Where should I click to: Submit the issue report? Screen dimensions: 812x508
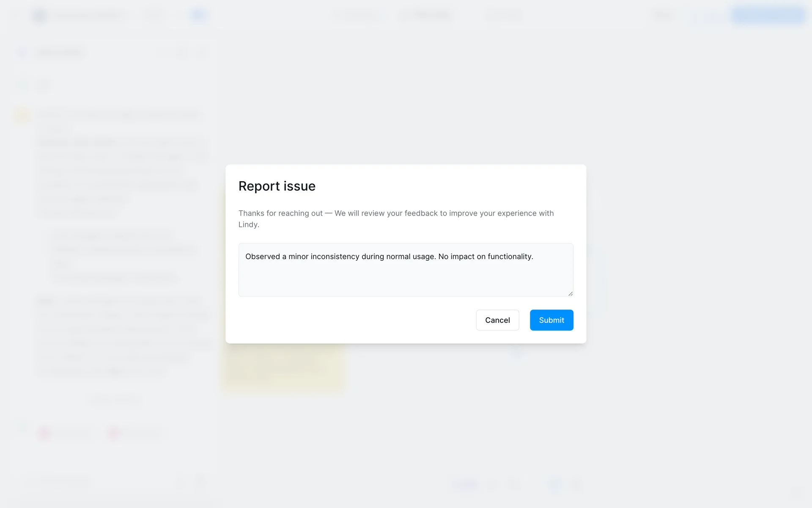(551, 320)
